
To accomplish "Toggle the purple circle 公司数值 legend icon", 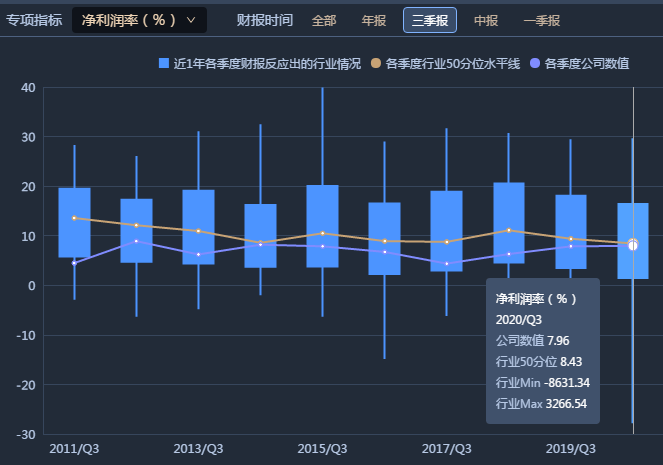I will pyautogui.click(x=535, y=64).
